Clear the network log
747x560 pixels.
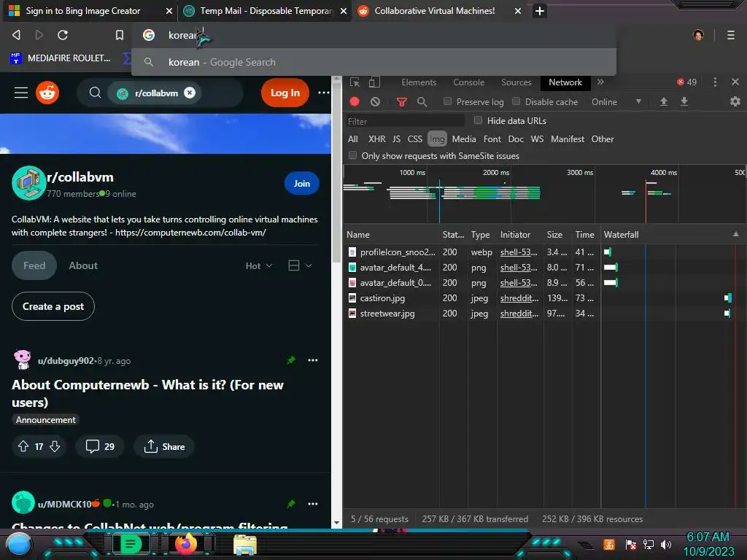[376, 101]
